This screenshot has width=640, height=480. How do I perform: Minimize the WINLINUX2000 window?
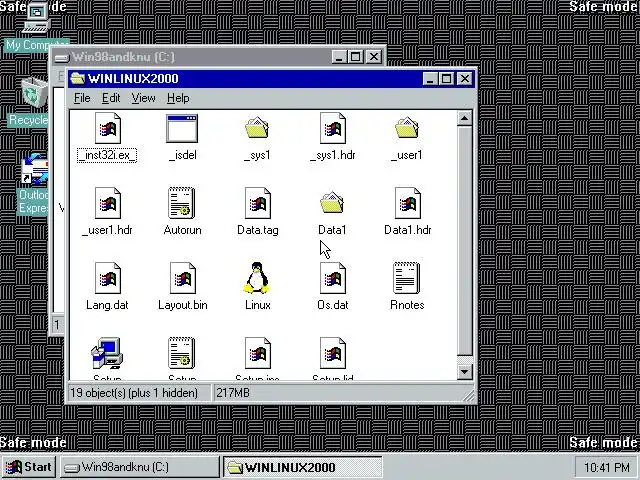[430, 79]
